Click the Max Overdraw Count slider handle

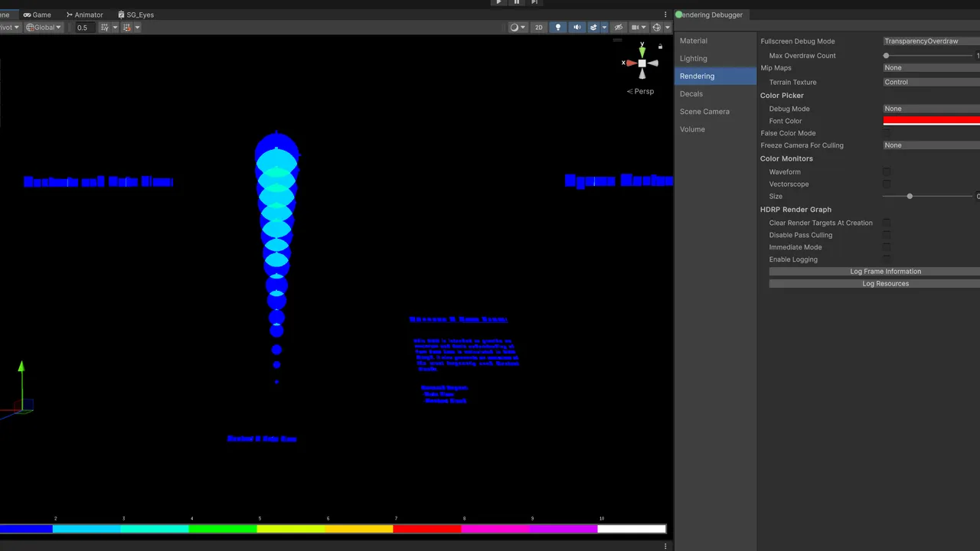(x=887, y=55)
